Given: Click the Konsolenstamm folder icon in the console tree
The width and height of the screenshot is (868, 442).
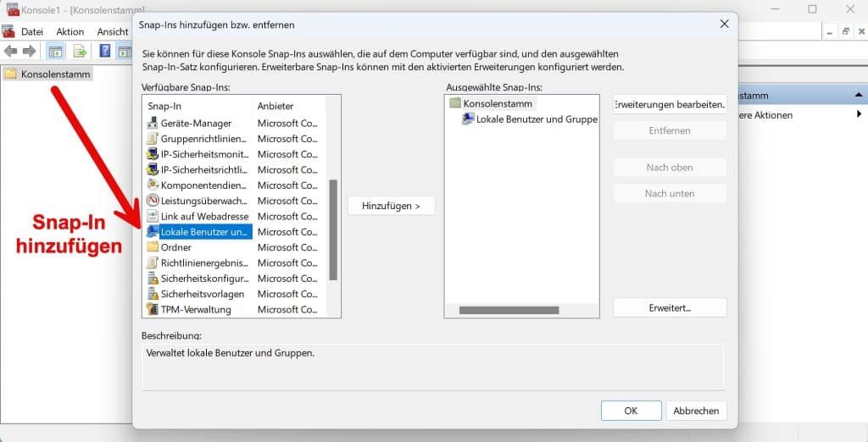Looking at the screenshot, I should 10,74.
